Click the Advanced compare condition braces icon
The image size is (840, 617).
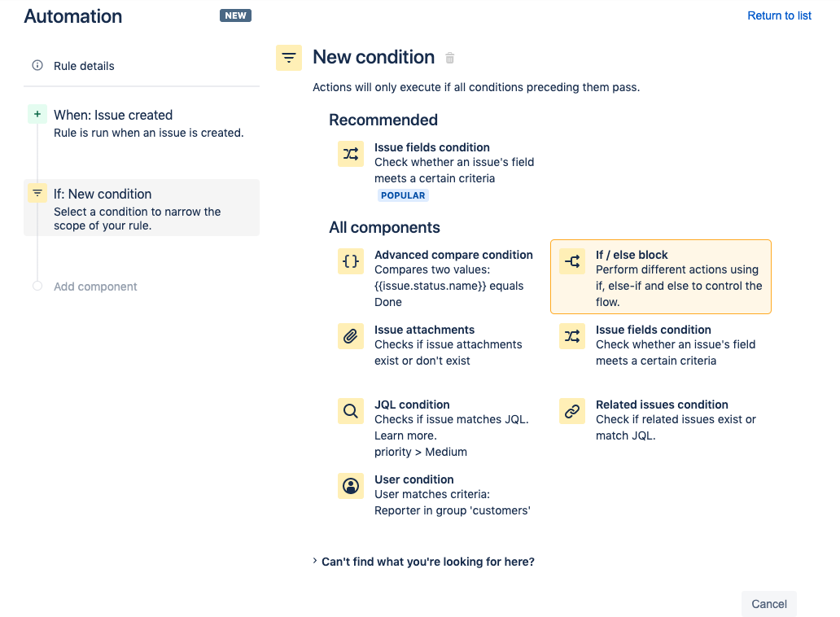[x=350, y=261]
